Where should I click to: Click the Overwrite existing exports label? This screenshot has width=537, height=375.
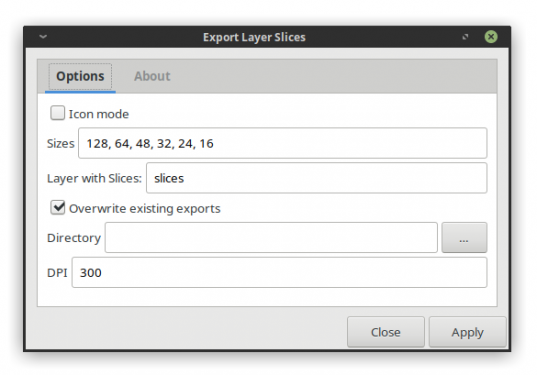click(x=145, y=209)
